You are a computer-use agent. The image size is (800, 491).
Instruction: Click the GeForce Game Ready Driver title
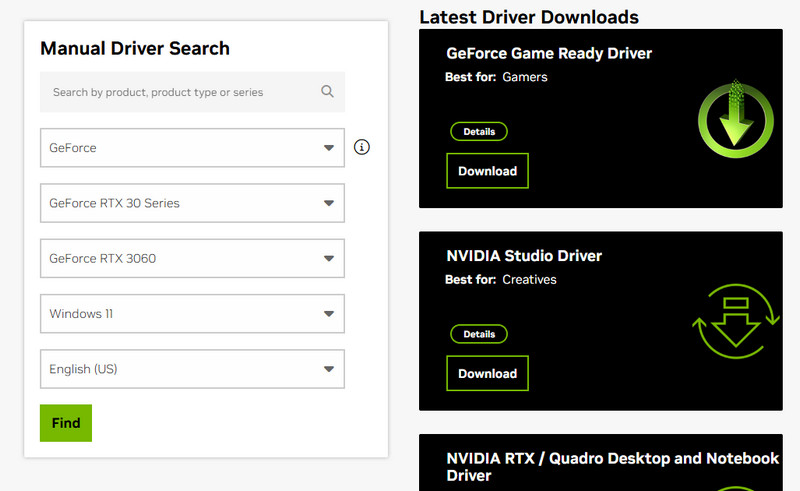(549, 54)
